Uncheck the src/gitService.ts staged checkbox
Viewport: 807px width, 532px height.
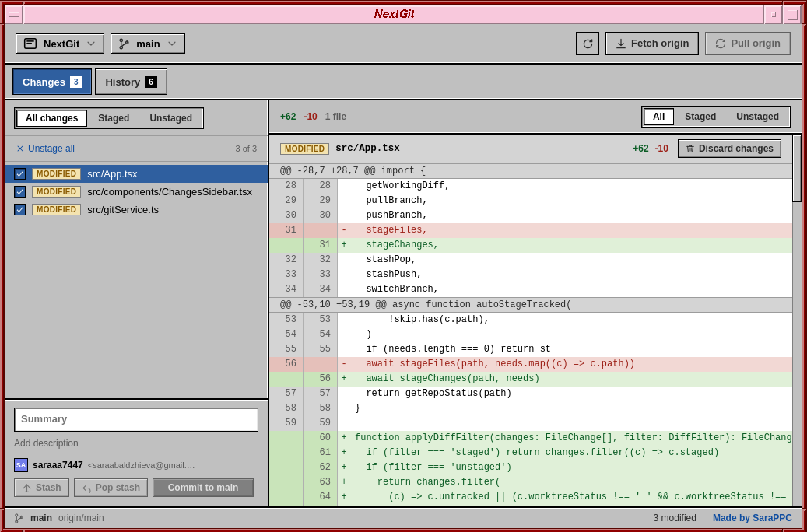(x=20, y=209)
